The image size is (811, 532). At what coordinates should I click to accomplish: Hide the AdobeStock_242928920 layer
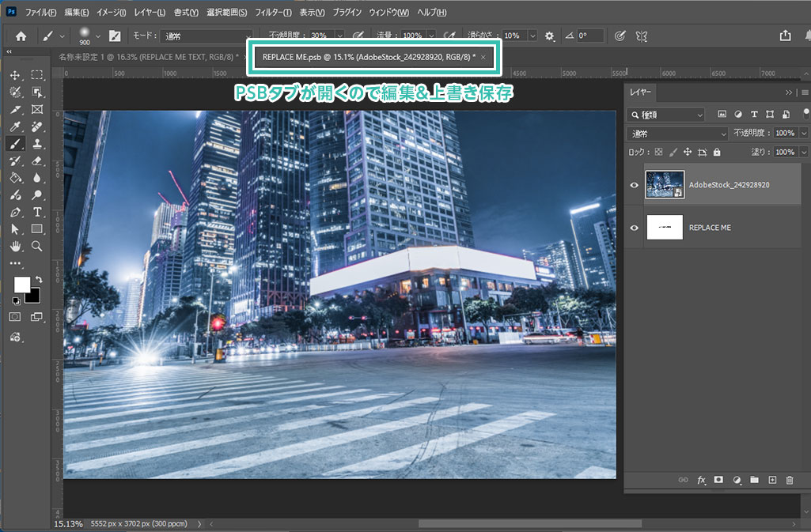pyautogui.click(x=635, y=184)
